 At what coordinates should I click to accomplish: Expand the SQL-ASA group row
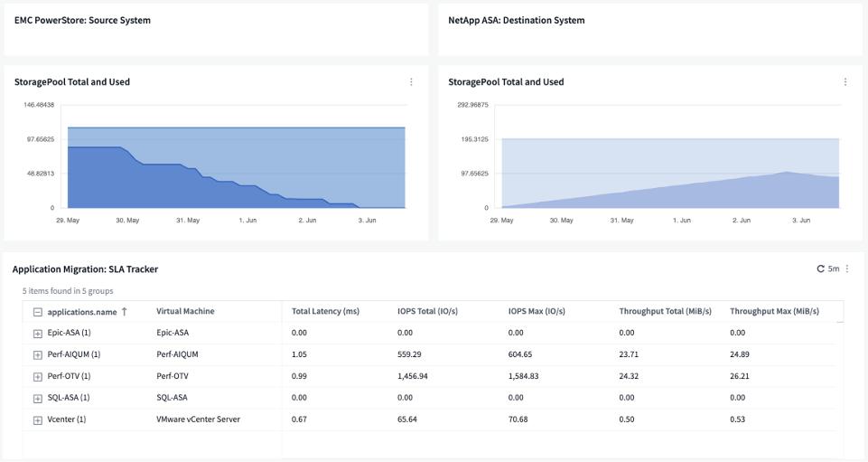pos(38,399)
